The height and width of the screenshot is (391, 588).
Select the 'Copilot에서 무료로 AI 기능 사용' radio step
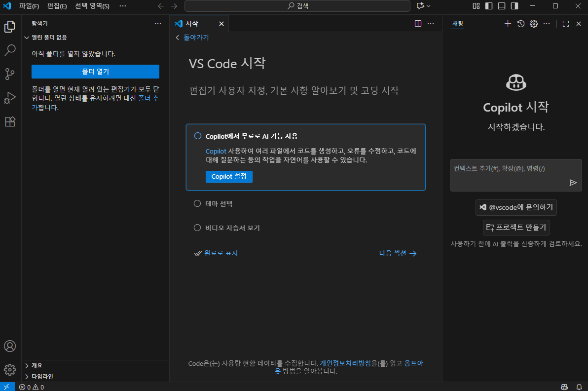(198, 136)
